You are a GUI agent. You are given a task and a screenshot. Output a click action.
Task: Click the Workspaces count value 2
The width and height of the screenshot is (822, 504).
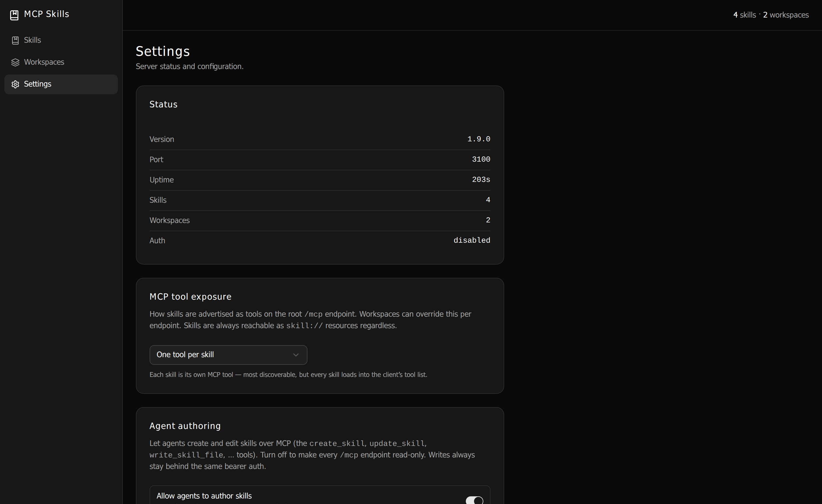pos(488,220)
